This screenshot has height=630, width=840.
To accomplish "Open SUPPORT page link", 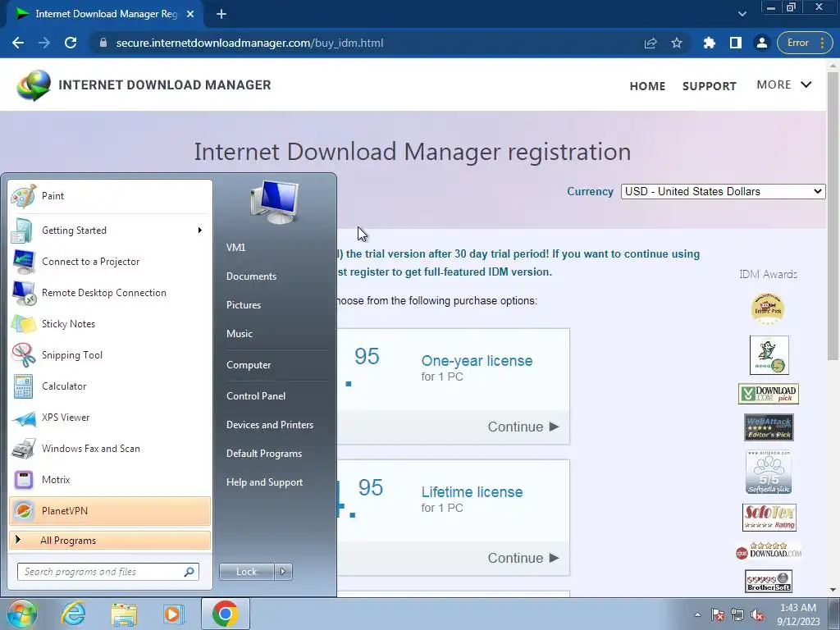I will (x=710, y=86).
